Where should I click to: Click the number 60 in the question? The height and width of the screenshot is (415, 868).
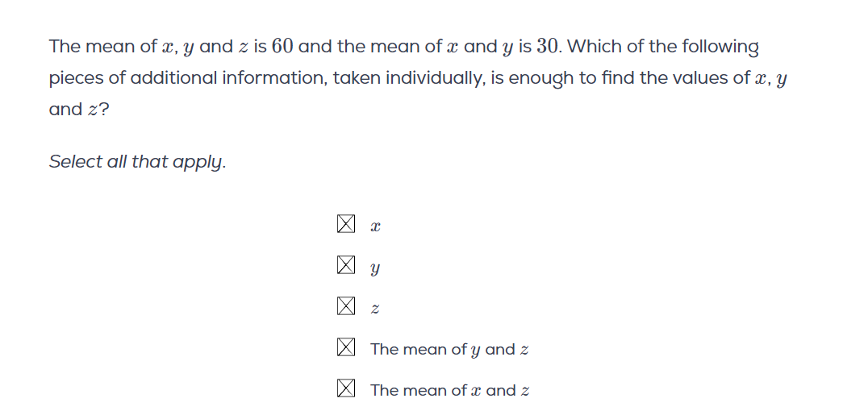pos(282,47)
